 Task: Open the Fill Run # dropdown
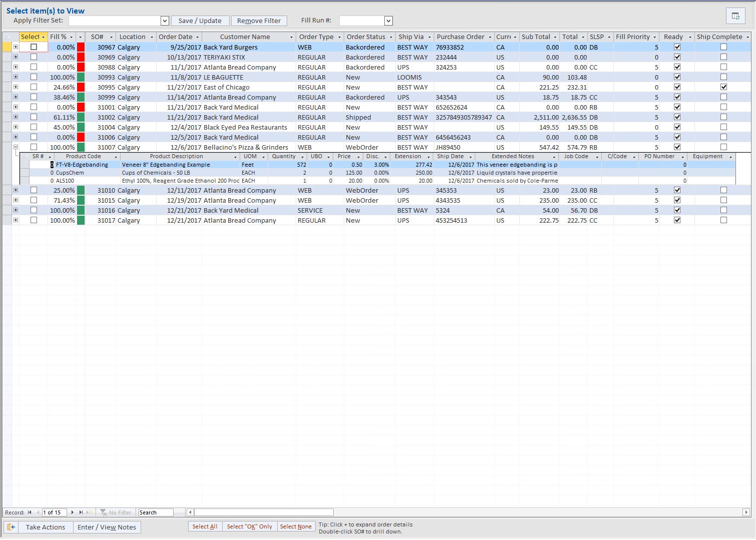[x=388, y=21]
